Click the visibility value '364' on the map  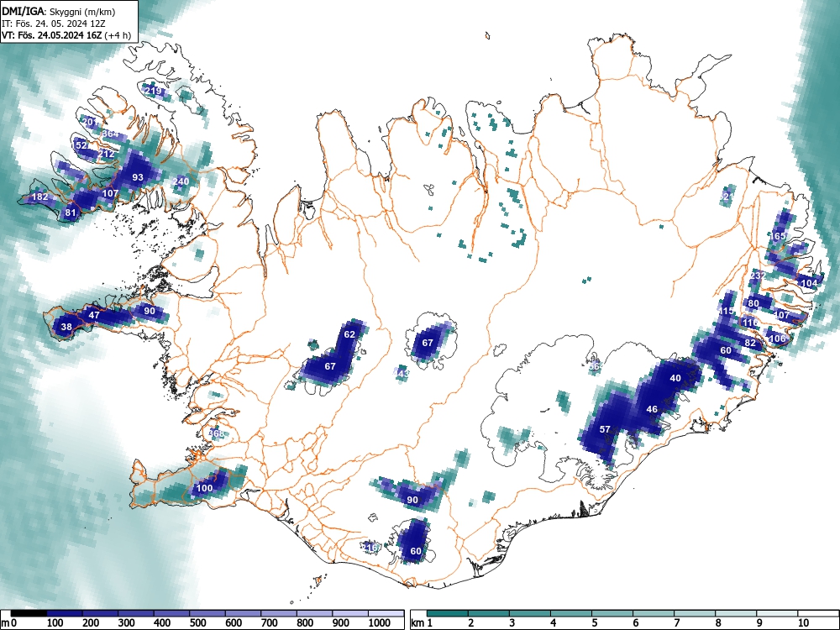(x=110, y=134)
